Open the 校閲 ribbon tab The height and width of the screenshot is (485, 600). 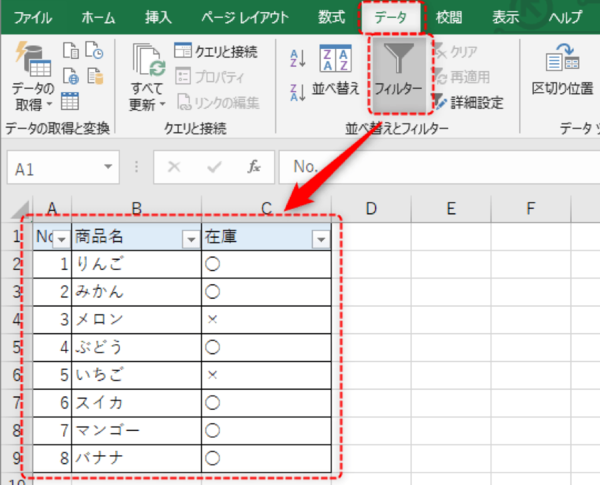[x=449, y=18]
